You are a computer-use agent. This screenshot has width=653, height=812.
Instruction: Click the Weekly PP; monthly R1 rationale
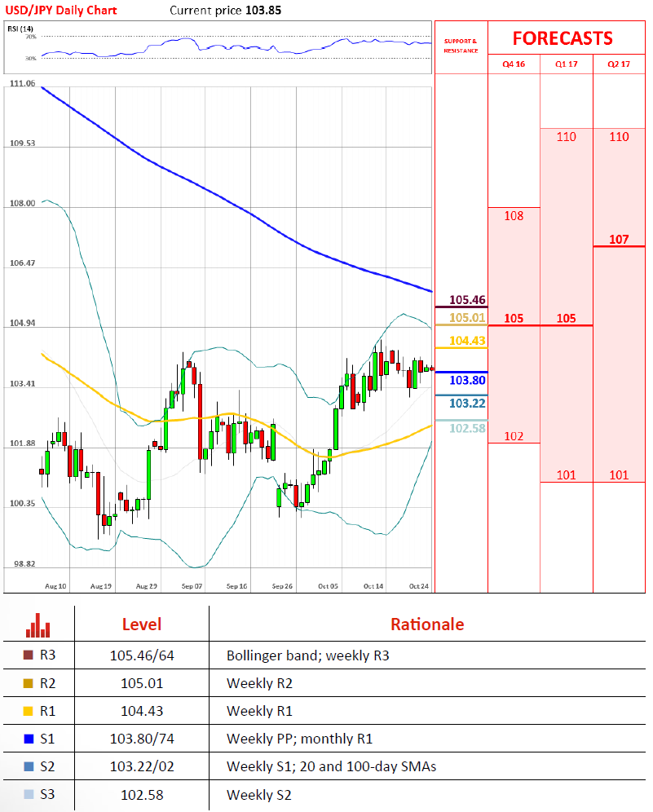[x=299, y=739]
